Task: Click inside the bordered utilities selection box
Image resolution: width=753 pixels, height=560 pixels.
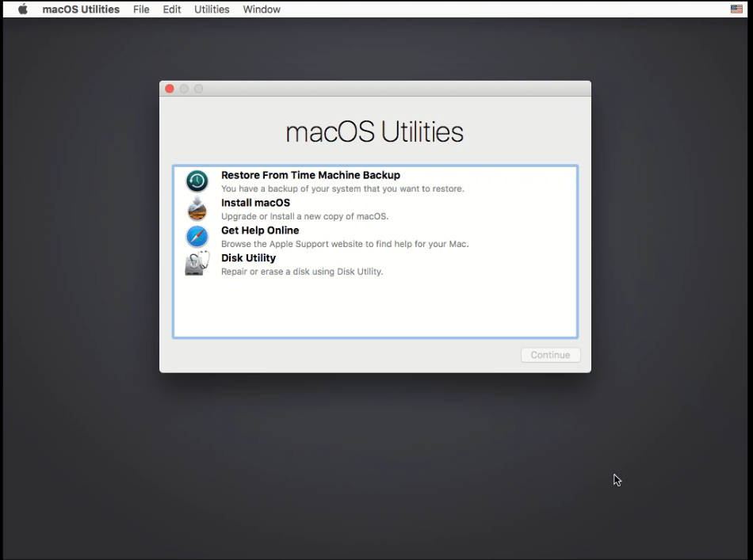Action: (x=374, y=309)
